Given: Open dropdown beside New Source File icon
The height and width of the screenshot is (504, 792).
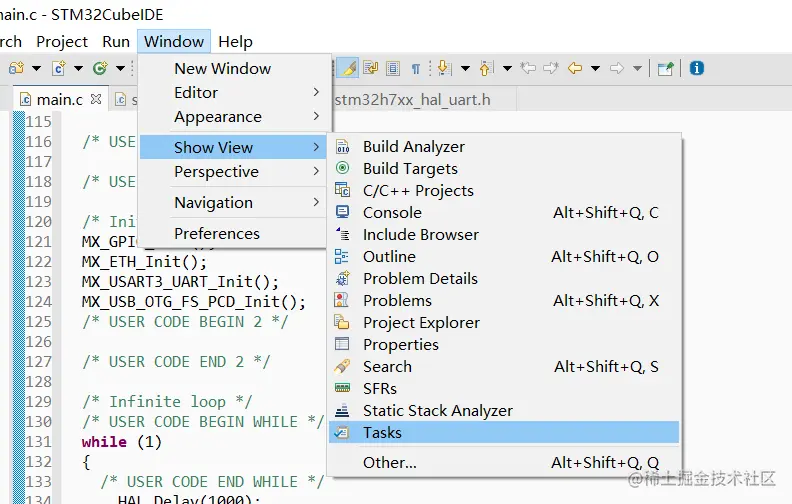Looking at the screenshot, I should (x=78, y=68).
